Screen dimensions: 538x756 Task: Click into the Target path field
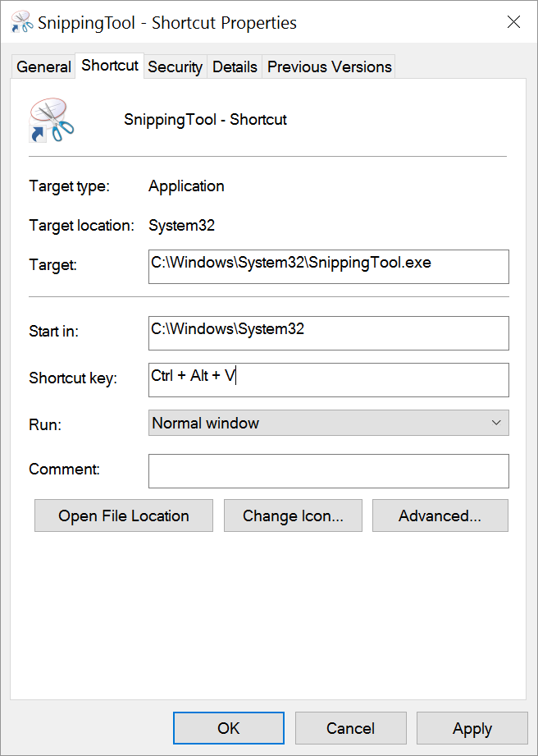point(329,267)
